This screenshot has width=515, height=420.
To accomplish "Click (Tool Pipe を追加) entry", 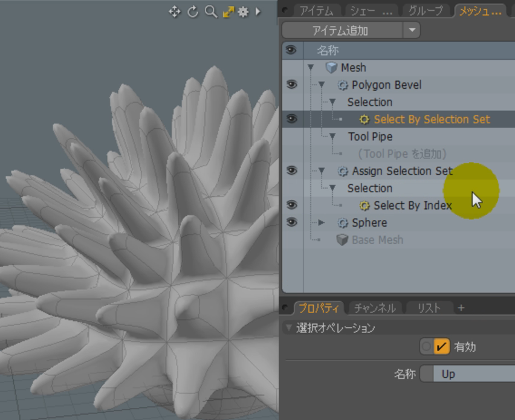I will pos(402,154).
